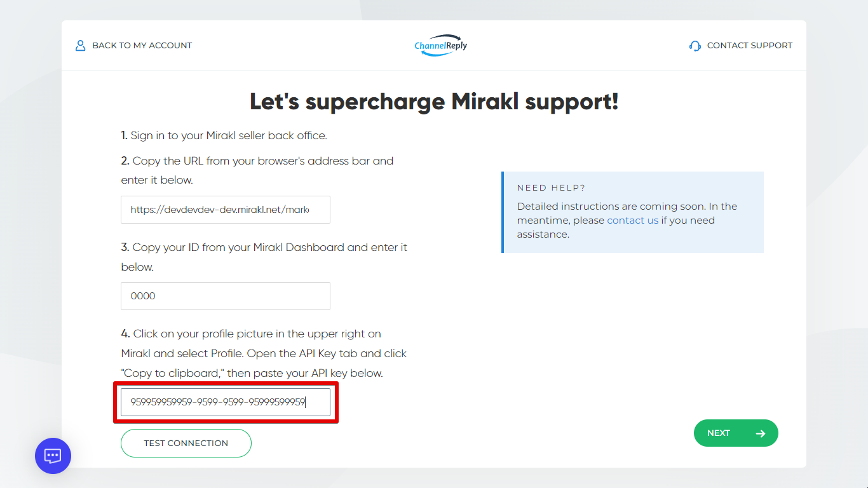Open the chat widget bubble icon
Image resolution: width=868 pixels, height=488 pixels.
(x=53, y=456)
